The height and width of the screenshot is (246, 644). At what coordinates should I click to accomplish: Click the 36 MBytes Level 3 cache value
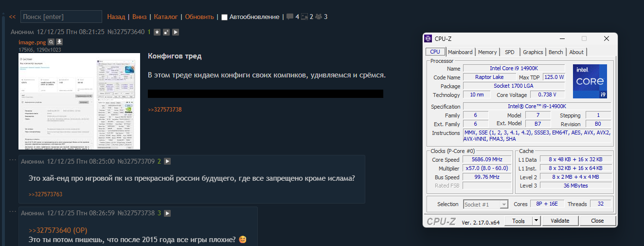coord(575,186)
